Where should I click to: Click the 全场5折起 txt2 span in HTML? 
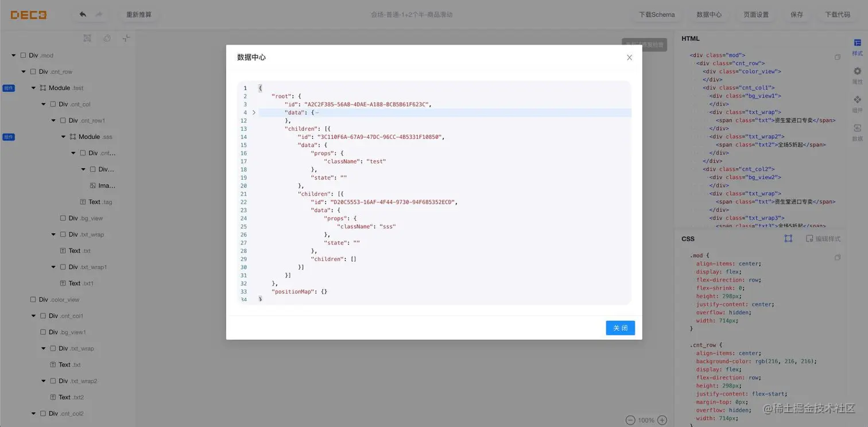(771, 145)
